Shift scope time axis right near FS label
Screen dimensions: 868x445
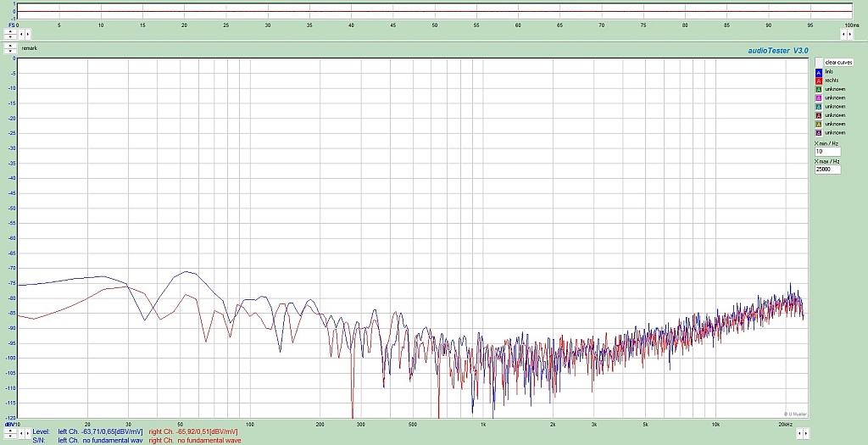pos(28,34)
